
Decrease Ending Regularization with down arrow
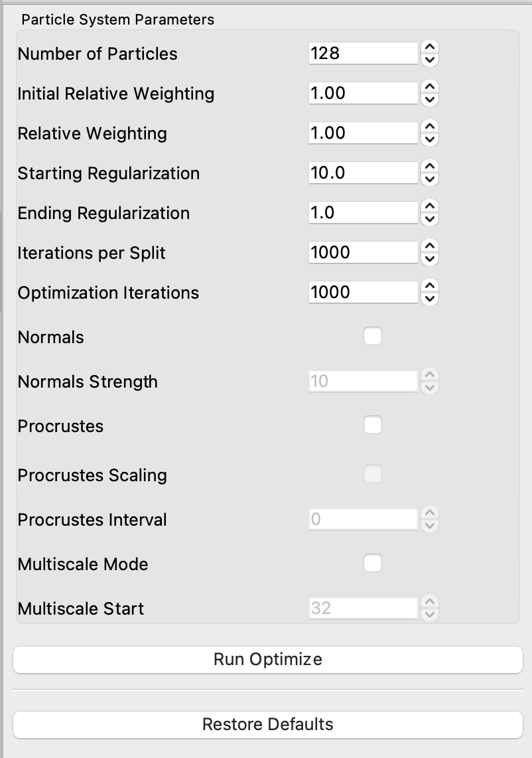click(x=429, y=218)
